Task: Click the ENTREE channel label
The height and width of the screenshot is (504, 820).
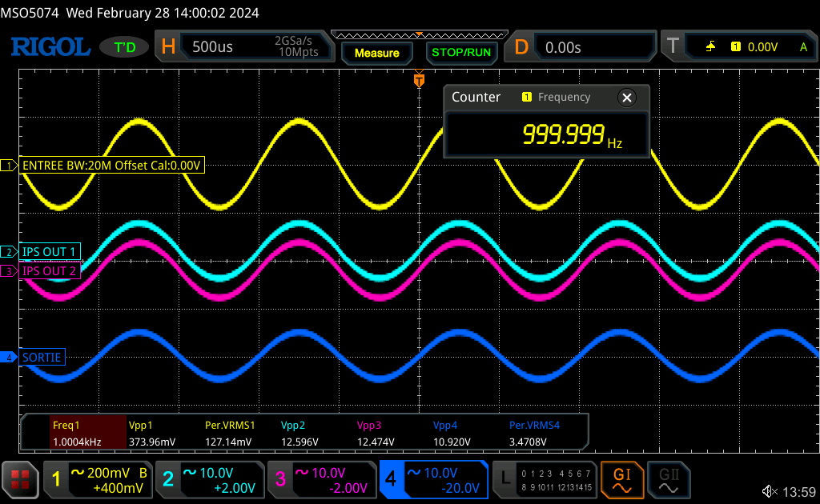Action: pyautogui.click(x=111, y=166)
